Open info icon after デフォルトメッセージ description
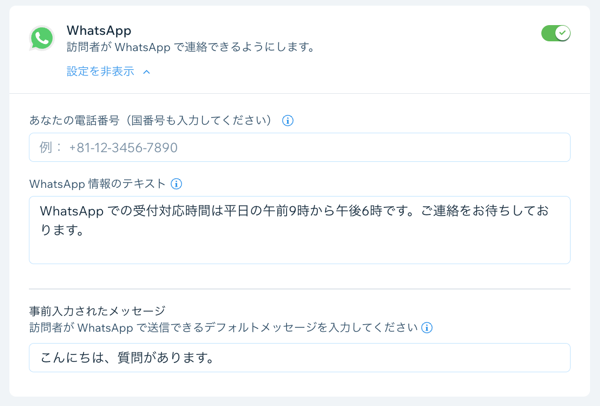The height and width of the screenshot is (406, 600). pyautogui.click(x=427, y=328)
